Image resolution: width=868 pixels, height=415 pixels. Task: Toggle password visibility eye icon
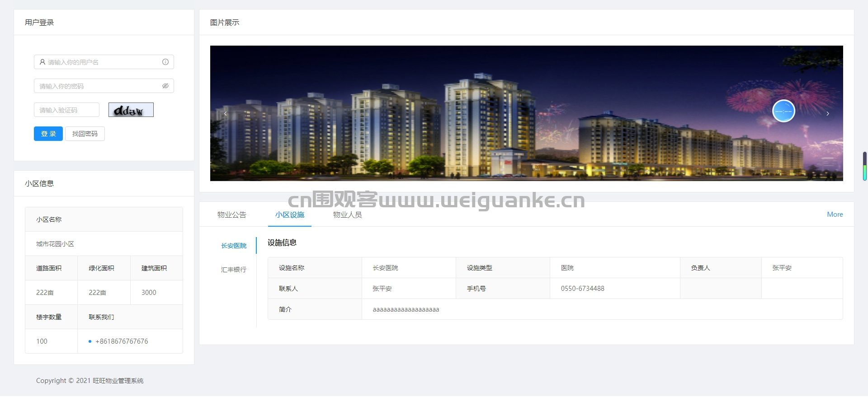(165, 86)
